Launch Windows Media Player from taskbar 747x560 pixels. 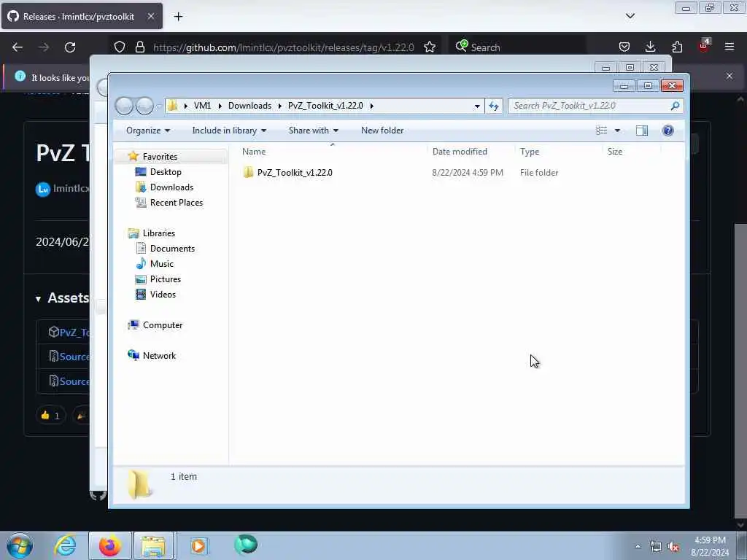coord(199,545)
